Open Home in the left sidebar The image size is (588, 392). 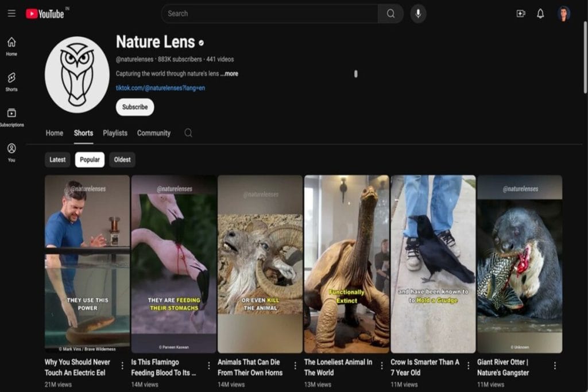pyautogui.click(x=11, y=46)
